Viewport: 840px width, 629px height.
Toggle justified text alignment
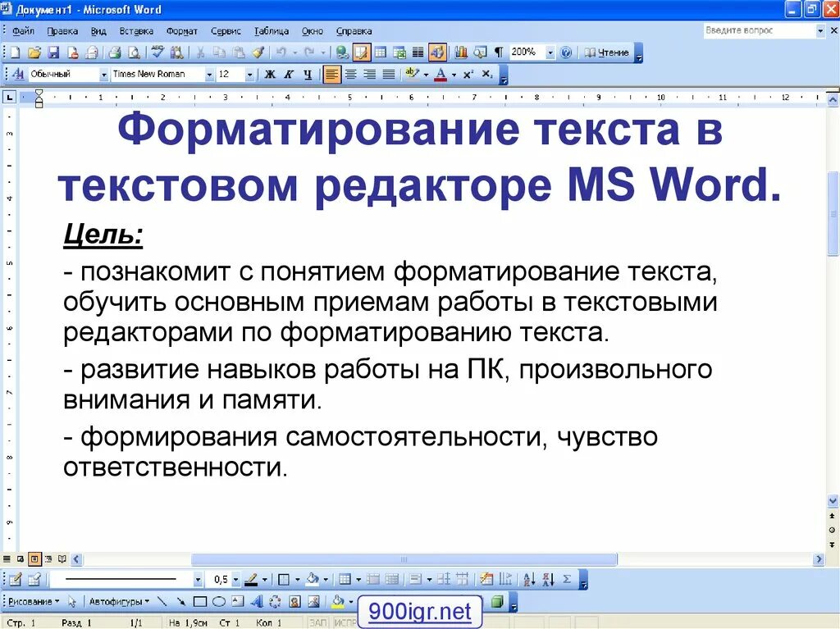(x=389, y=74)
